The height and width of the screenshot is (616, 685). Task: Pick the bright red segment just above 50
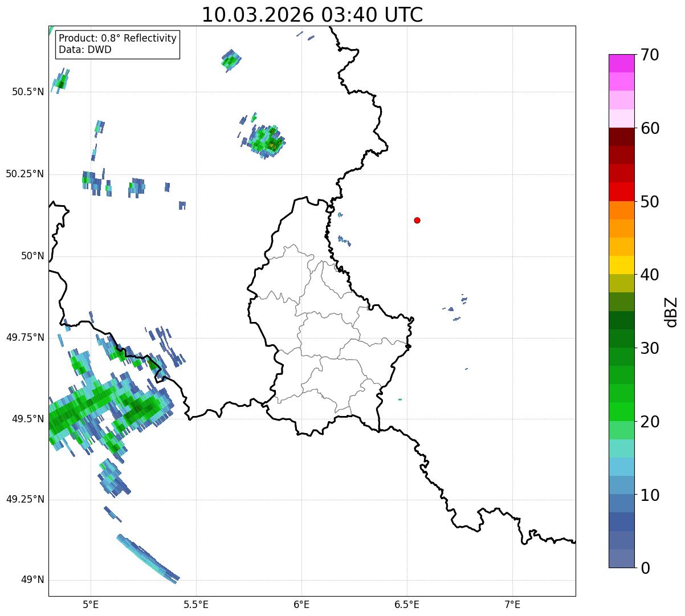[622, 192]
